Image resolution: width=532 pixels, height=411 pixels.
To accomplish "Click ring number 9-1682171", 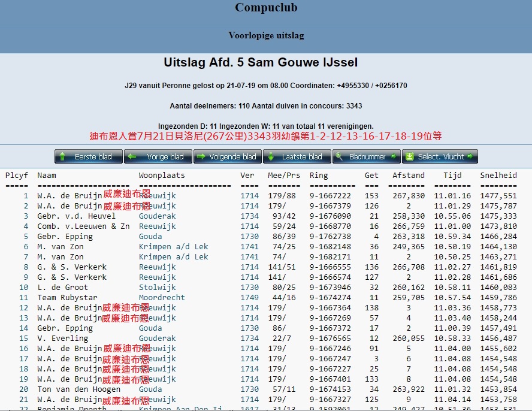I will (330, 257).
